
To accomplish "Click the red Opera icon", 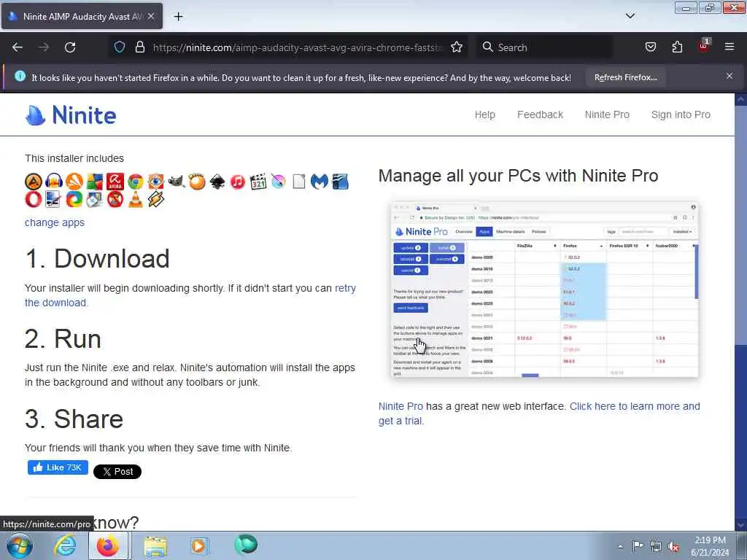I will click(x=34, y=199).
